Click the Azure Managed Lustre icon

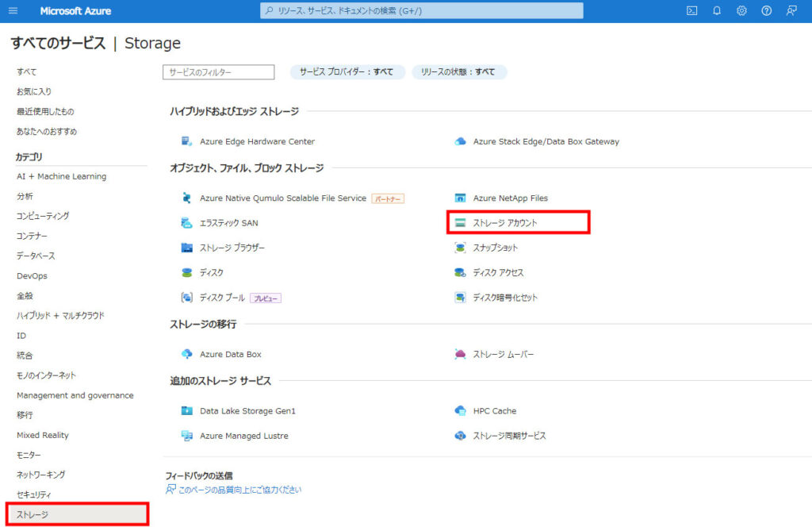coord(186,436)
